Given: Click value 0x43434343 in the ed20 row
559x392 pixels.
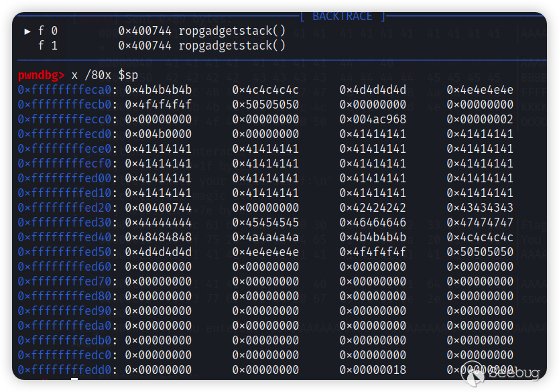Looking at the screenshot, I should click(480, 208).
